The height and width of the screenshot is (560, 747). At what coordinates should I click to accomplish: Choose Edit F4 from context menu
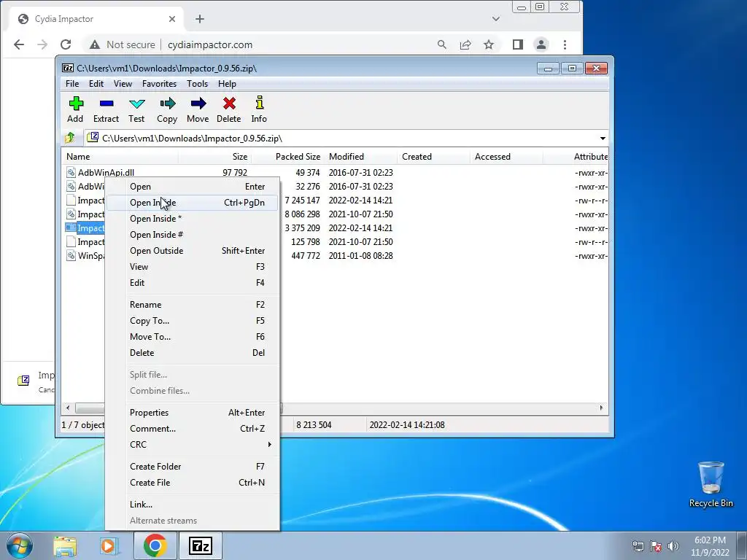(192, 283)
